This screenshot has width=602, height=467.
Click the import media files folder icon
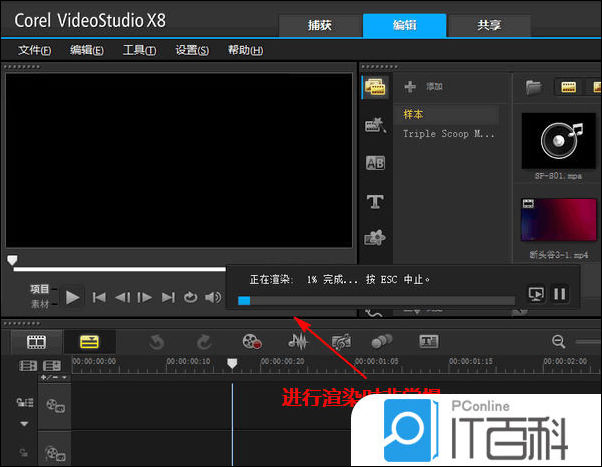(534, 87)
